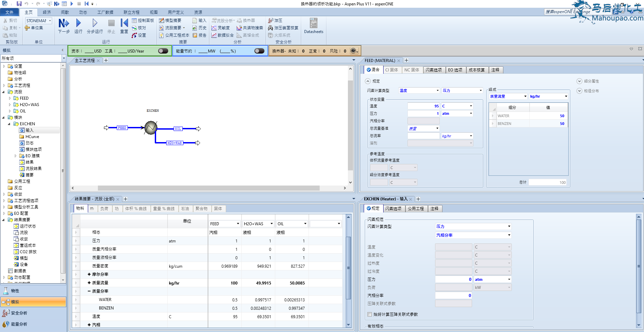Screen dimensions: 644x332
Task: Open Utility Costs (公用工程成本)
Action: [174, 35]
